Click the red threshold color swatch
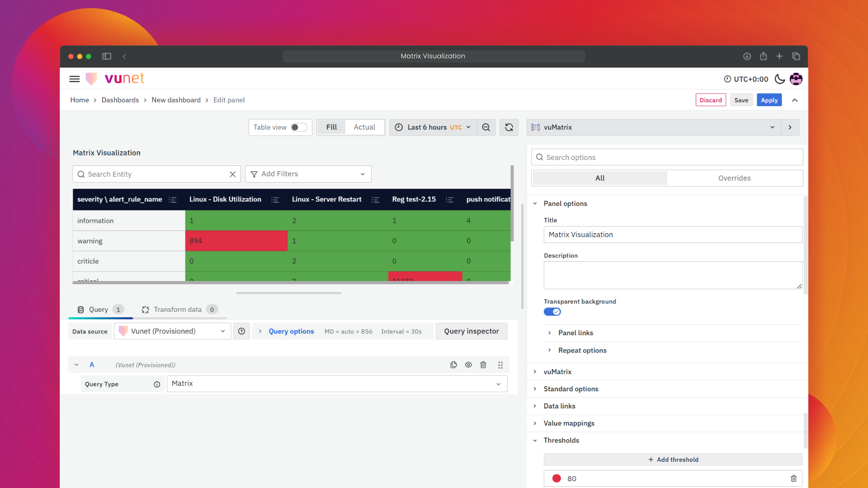Screen dimensions: 868x488 click(x=557, y=479)
